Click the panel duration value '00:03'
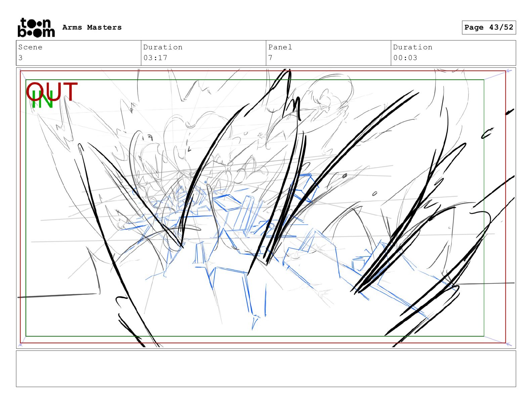The width and height of the screenshot is (532, 411). (405, 58)
